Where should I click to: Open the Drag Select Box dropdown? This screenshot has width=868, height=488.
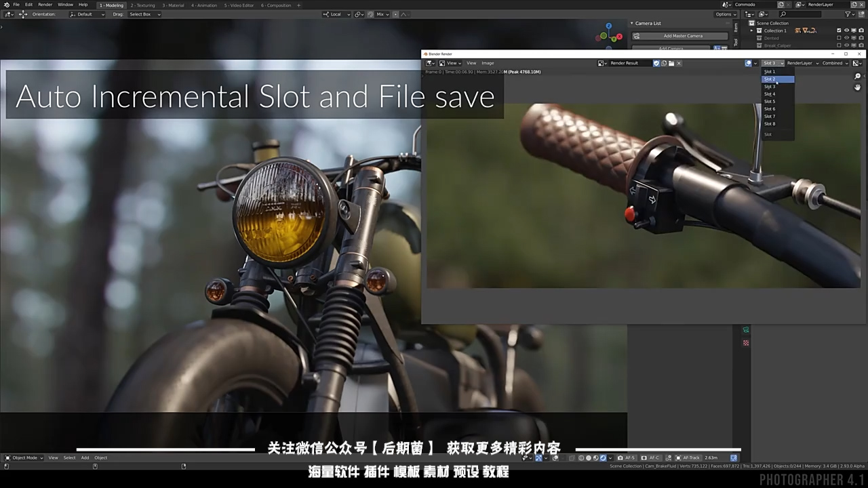[144, 14]
